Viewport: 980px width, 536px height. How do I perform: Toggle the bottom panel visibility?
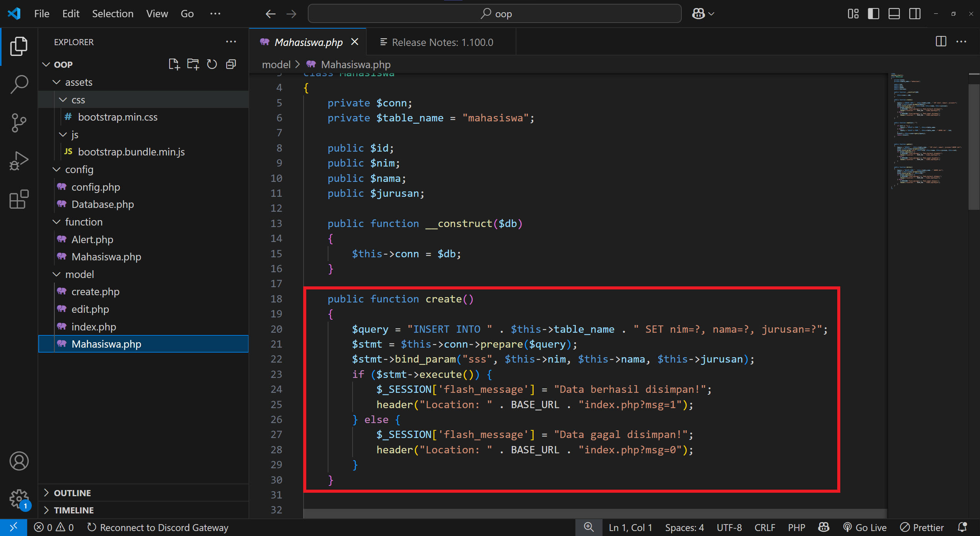coord(894,13)
